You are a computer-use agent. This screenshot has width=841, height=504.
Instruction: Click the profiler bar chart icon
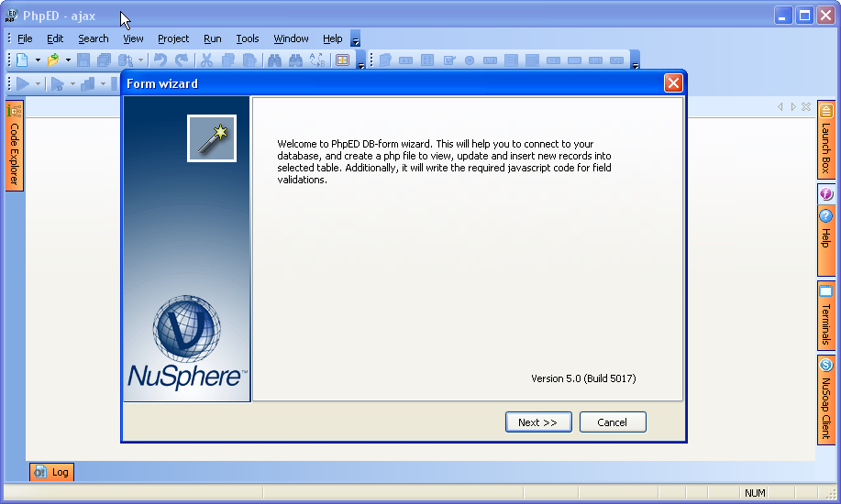click(87, 83)
